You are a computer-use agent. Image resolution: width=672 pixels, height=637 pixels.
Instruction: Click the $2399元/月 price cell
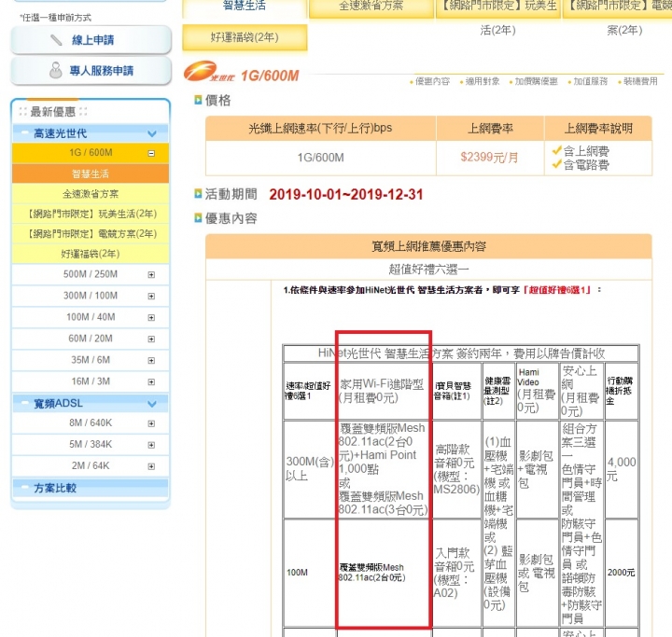(x=490, y=158)
